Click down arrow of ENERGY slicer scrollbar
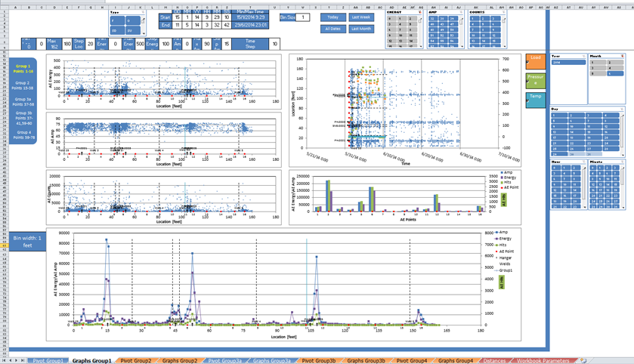Viewport: 634px width, 364px height. click(x=420, y=47)
